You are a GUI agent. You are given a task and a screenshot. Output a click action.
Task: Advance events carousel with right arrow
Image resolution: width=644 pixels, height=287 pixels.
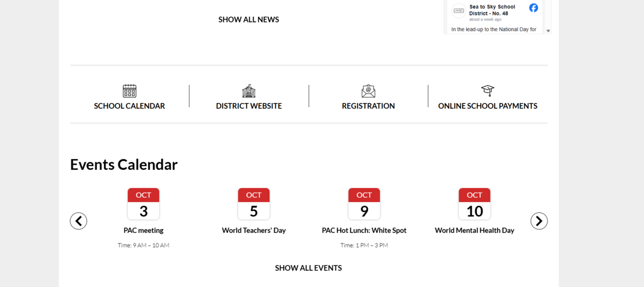click(539, 221)
